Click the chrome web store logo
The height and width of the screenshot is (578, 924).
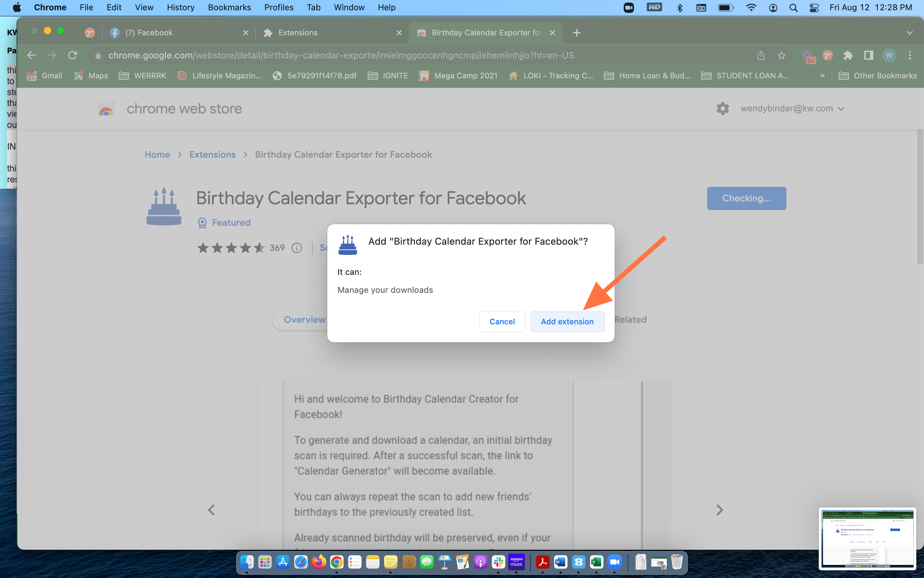click(170, 109)
